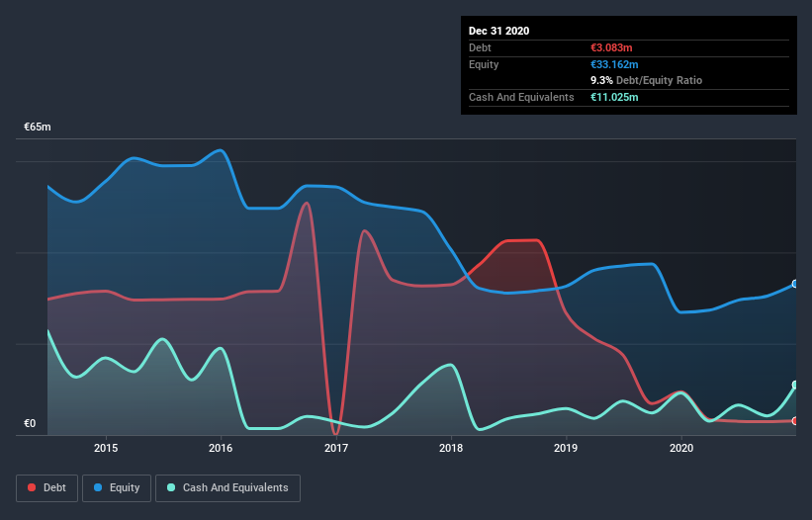Select the blue Equity endpoint marker on the chart
The width and height of the screenshot is (812, 520).
click(x=795, y=284)
